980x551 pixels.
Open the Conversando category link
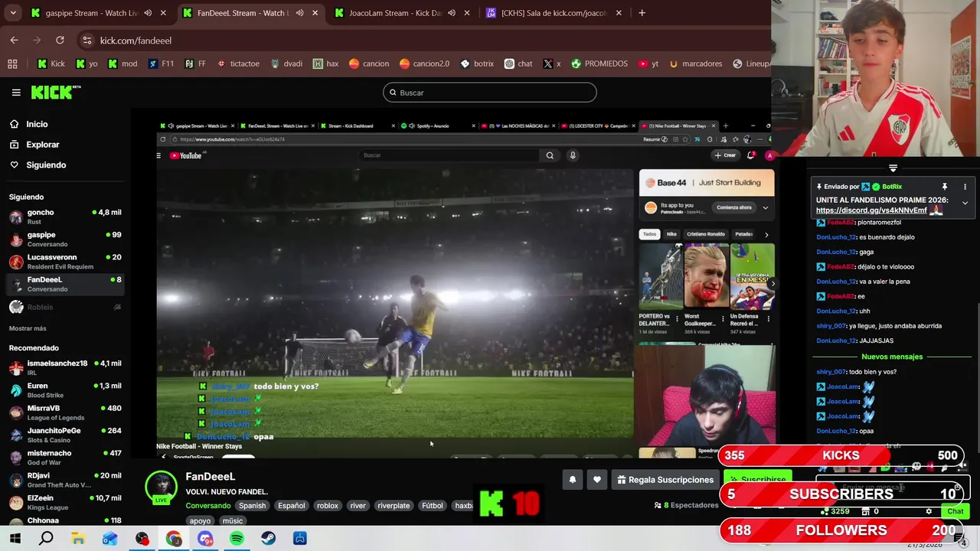click(x=207, y=506)
